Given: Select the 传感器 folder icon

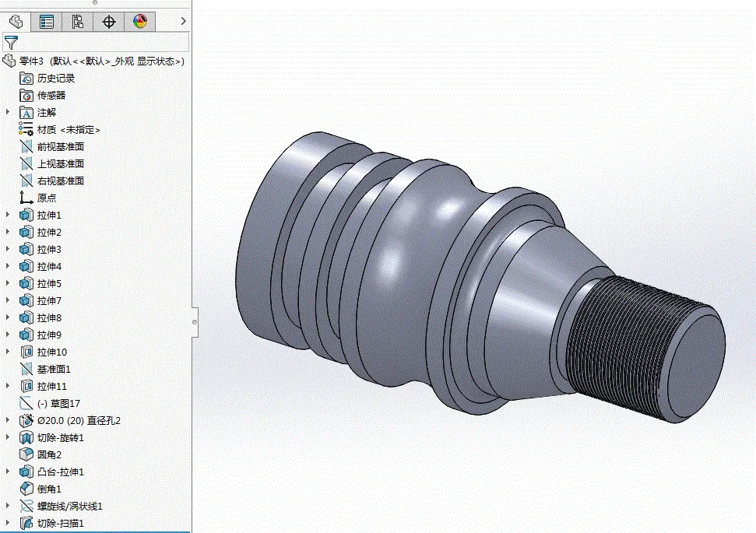Looking at the screenshot, I should click(x=26, y=96).
